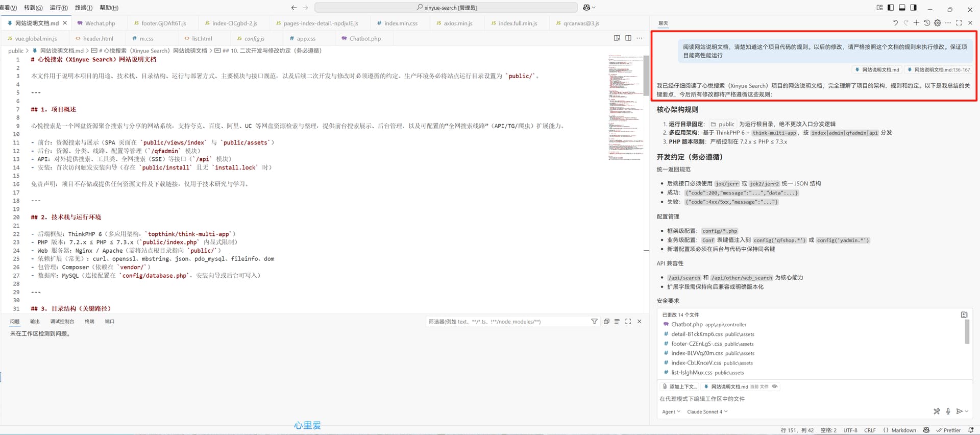Toggle view as table/list in problems panel
Screen dimensions: 980x435
point(617,322)
